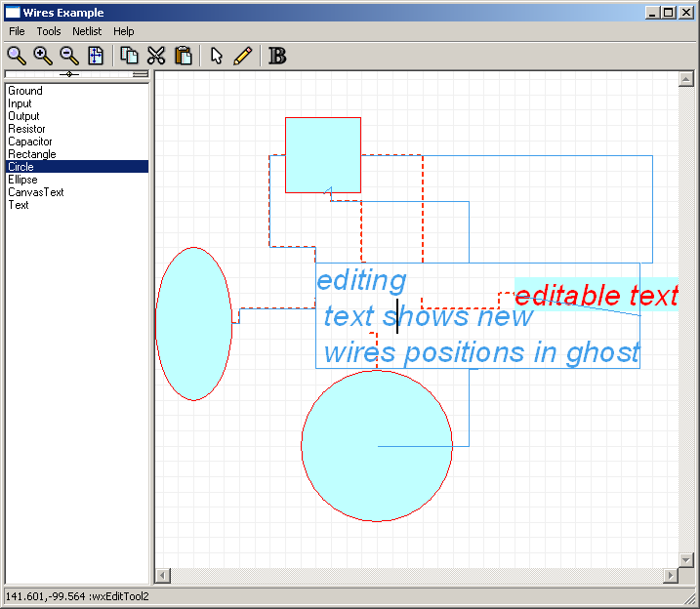Toggle the bold B toolbar button
This screenshot has width=700, height=609.
click(277, 56)
